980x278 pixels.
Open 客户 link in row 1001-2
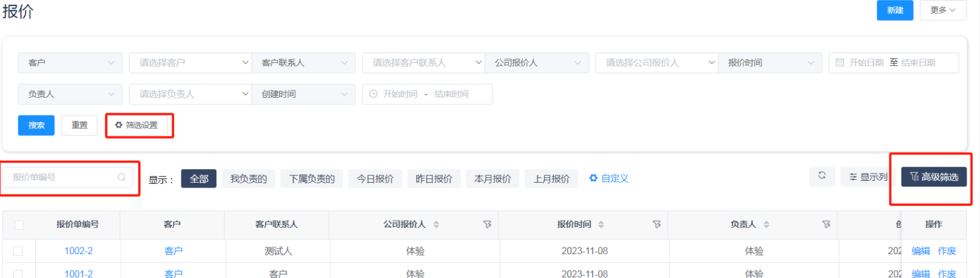click(174, 274)
